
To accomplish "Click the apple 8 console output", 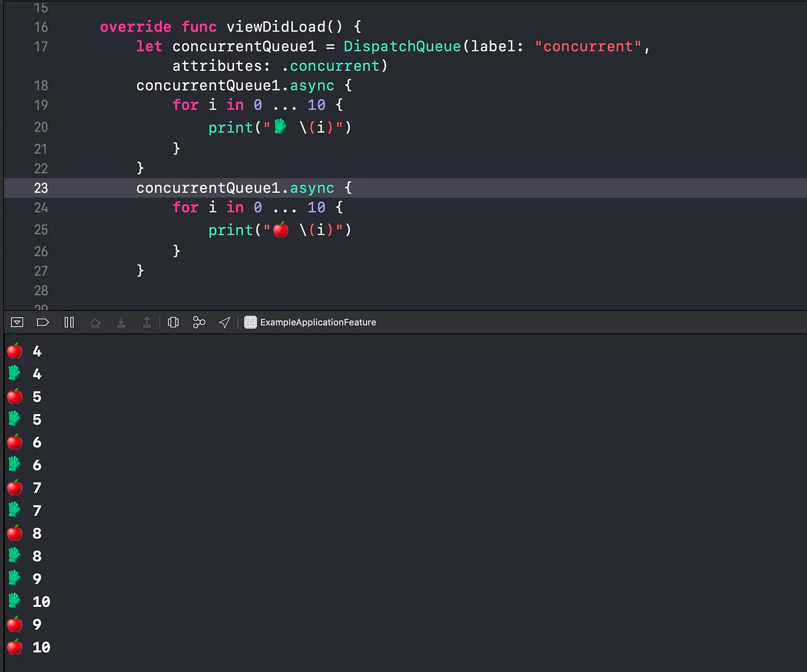I will [x=24, y=533].
